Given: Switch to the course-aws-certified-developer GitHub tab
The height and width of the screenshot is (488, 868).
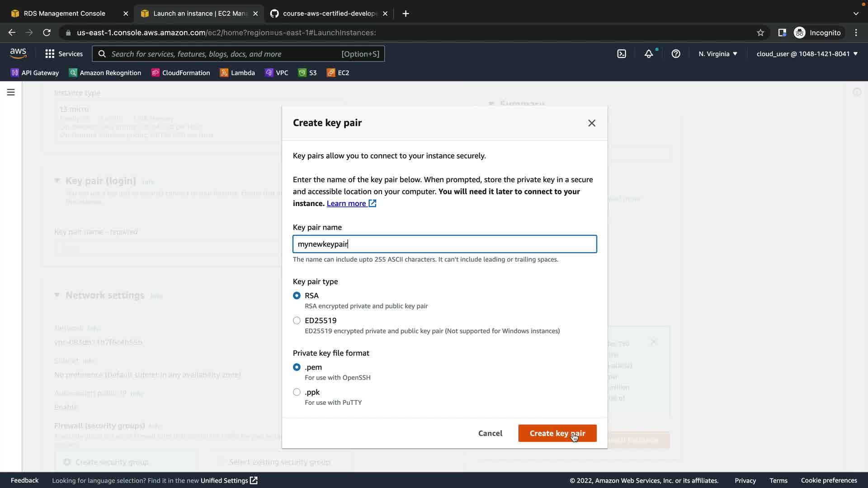Looking at the screenshot, I should click(329, 14).
